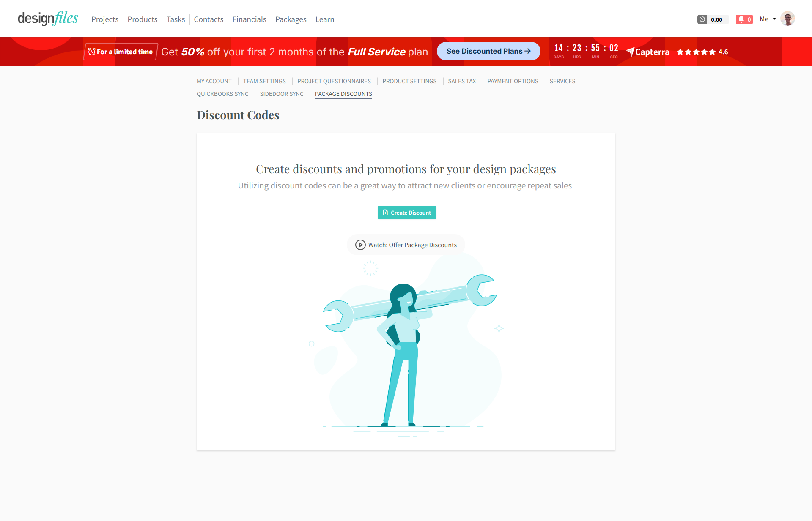
Task: Select the QuickBooks Sync tab
Action: [x=222, y=94]
